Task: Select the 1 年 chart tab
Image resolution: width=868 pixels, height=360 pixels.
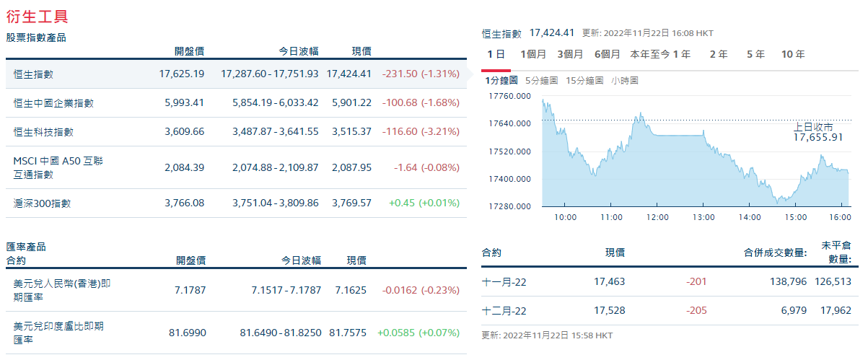Action: pyautogui.click(x=683, y=54)
